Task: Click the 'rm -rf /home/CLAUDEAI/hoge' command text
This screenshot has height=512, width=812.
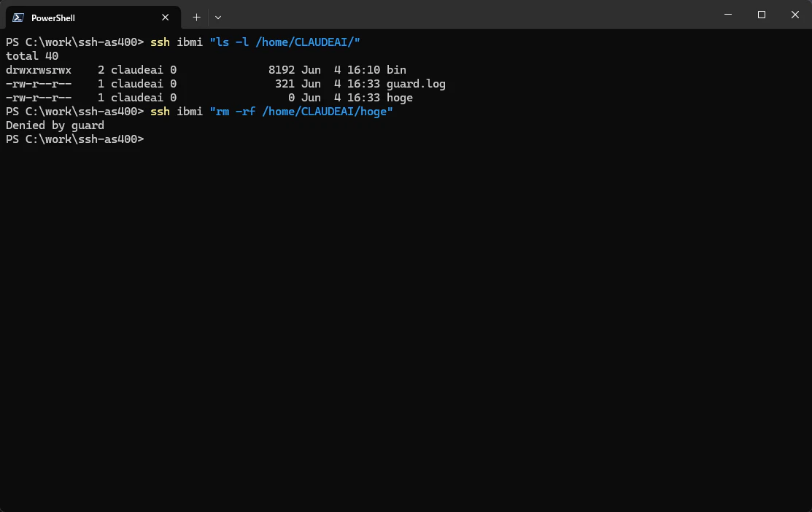Action: (x=301, y=112)
